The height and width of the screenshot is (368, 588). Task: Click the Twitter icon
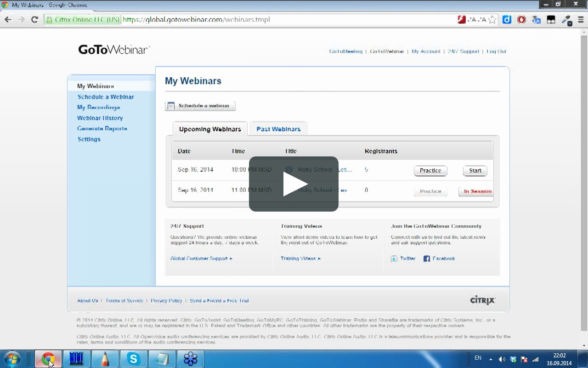[394, 259]
